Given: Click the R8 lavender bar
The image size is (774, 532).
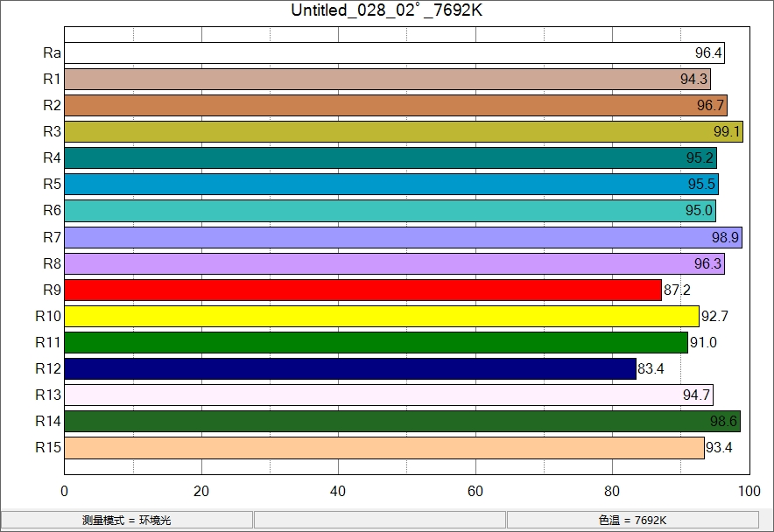Looking at the screenshot, I should coord(394,263).
